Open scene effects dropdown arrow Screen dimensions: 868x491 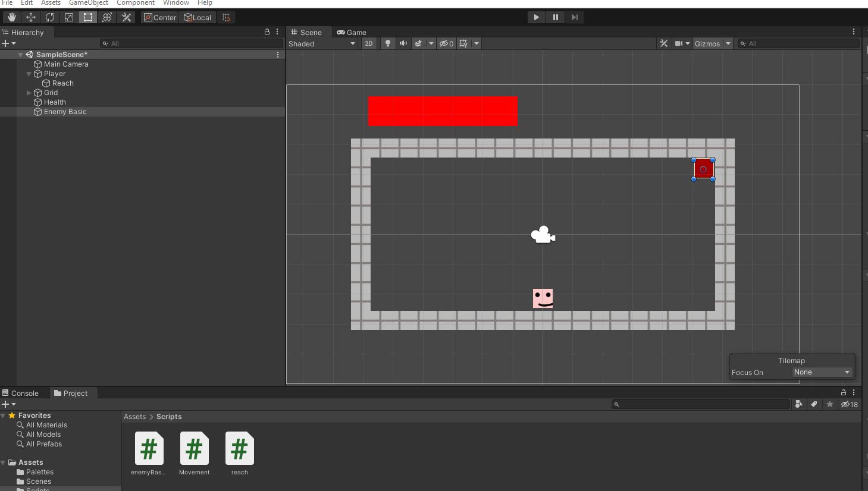[431, 43]
